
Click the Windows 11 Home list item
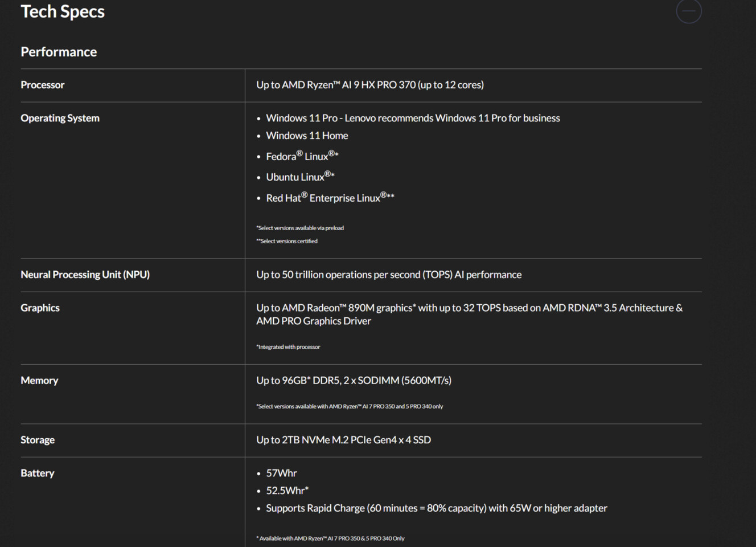point(307,136)
